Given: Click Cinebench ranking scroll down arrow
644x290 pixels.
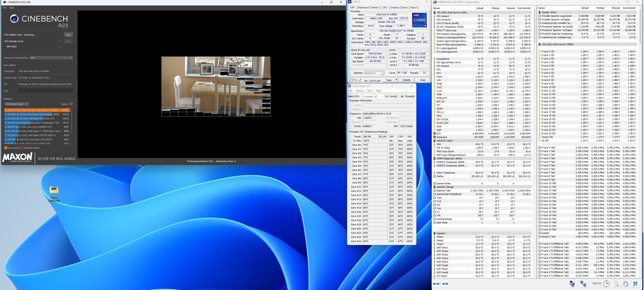Looking at the screenshot, I should point(72,143).
